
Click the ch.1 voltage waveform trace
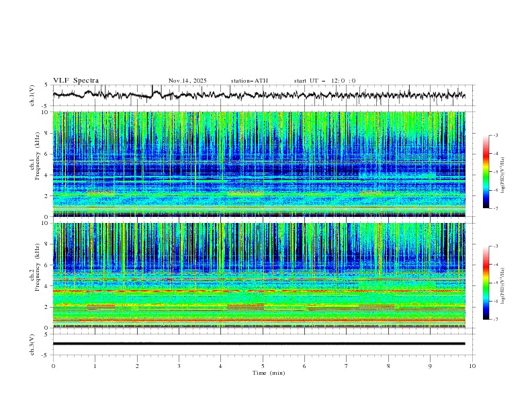(259, 95)
